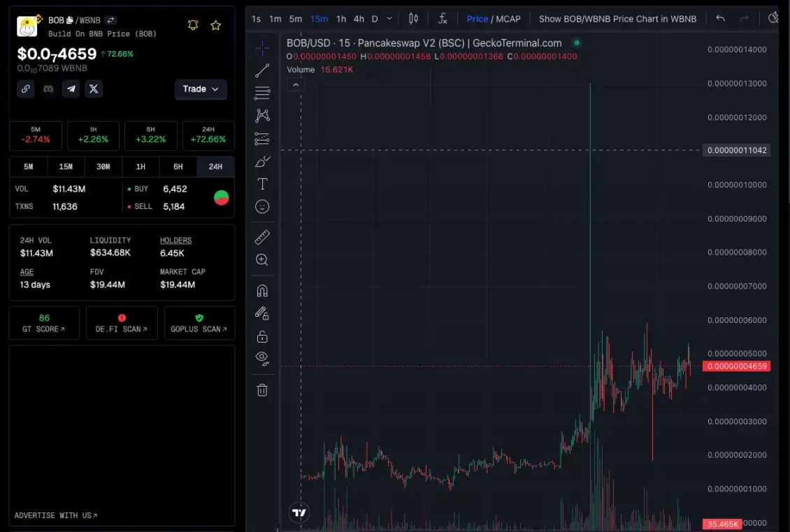The image size is (790, 532).
Task: Open the Trade dropdown menu
Action: click(201, 89)
